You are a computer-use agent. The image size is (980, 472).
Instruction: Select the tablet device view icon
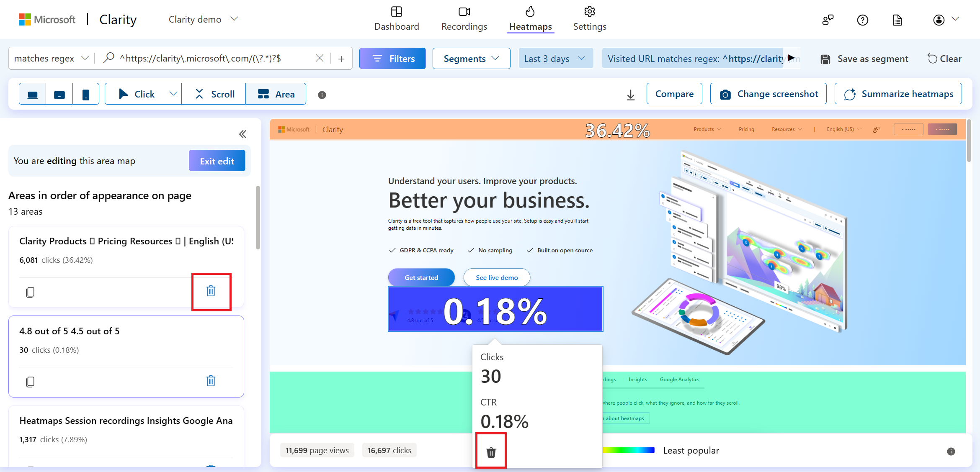click(59, 95)
